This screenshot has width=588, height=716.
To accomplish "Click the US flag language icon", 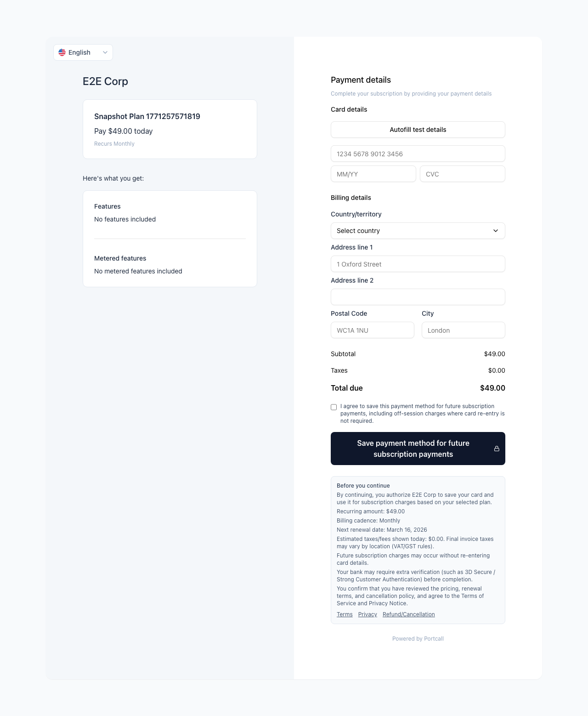I will [x=62, y=52].
